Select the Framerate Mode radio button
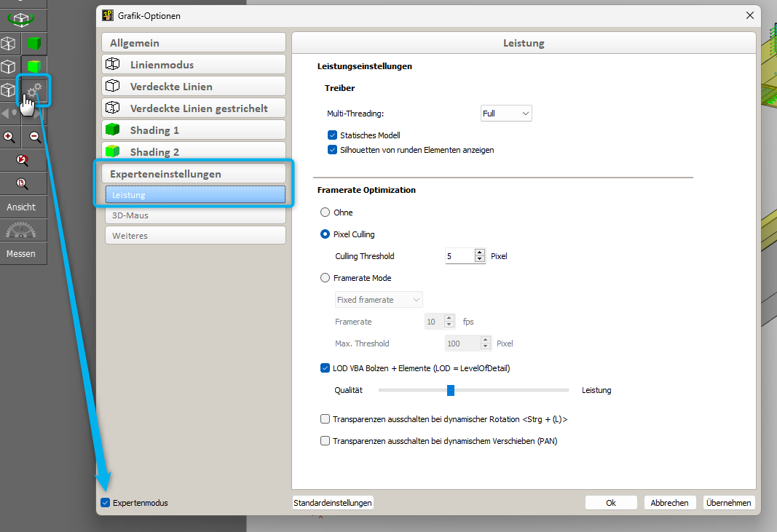The width and height of the screenshot is (777, 532). pyautogui.click(x=325, y=278)
